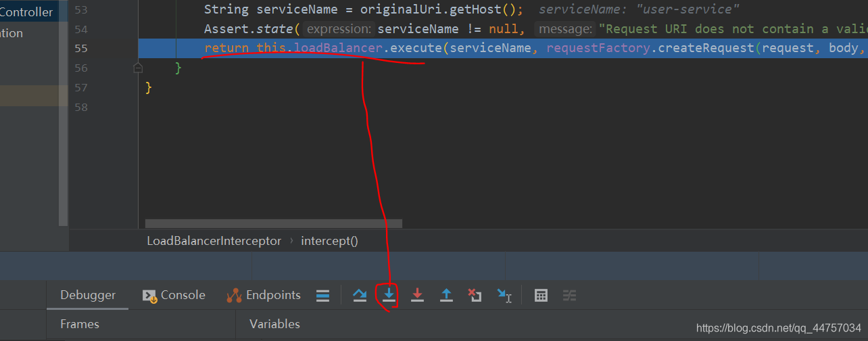Click the Step Over debugger icon
Viewport: 868px width, 341px height.
pyautogui.click(x=360, y=295)
